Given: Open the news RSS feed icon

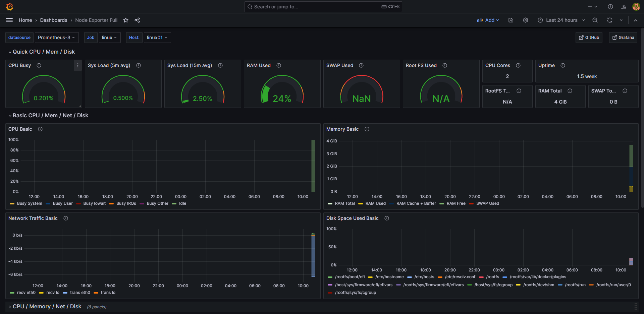Looking at the screenshot, I should tap(624, 7).
